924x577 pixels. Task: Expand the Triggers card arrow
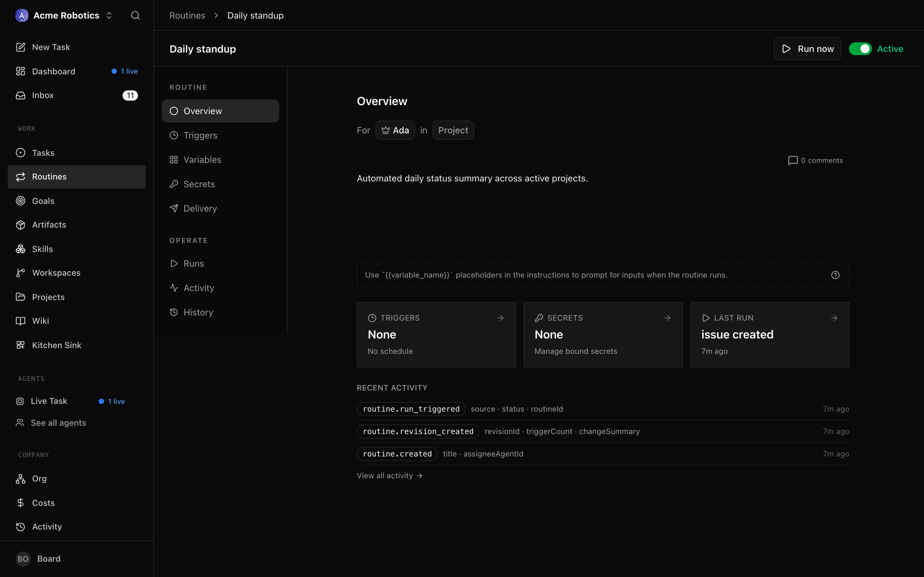coord(500,318)
